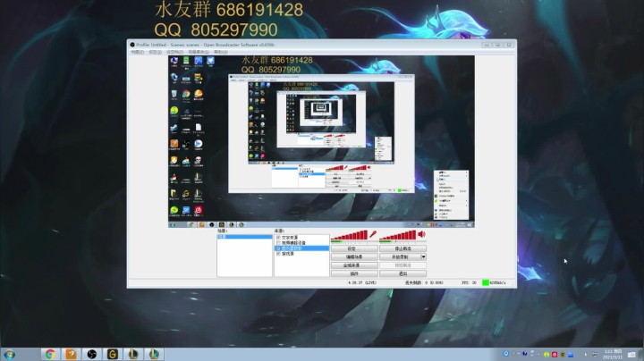This screenshot has height=361, width=644.
Task: Select the 视频捕捉设备 source row
Action: tap(301, 243)
